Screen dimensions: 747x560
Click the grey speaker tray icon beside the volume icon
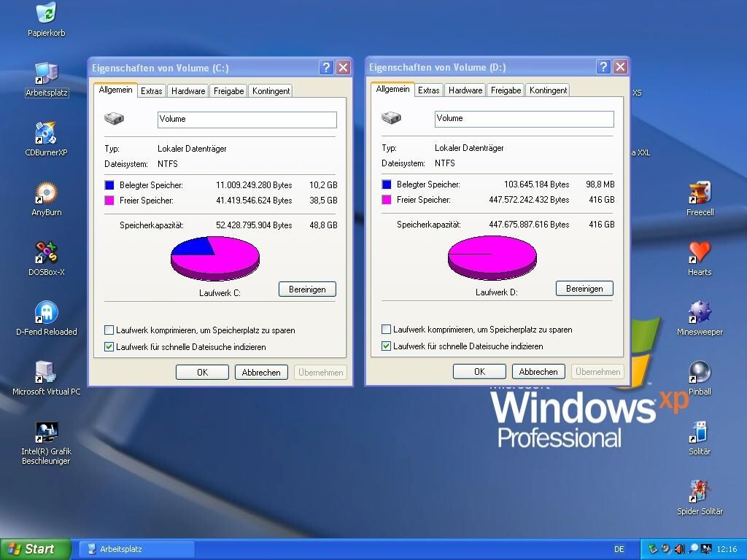click(666, 549)
